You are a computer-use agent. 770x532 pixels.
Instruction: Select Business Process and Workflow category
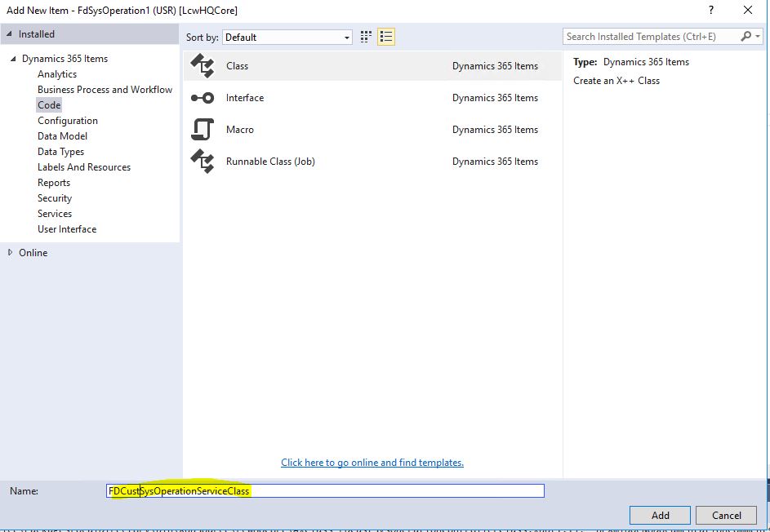tap(105, 90)
